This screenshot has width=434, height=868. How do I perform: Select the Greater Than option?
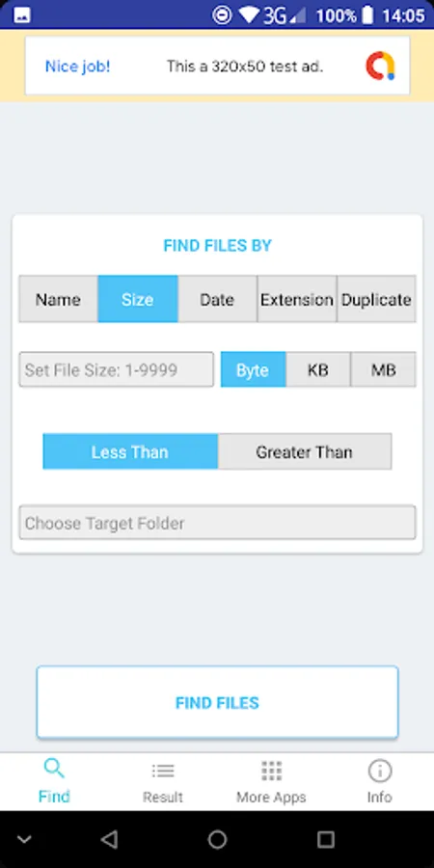click(305, 451)
